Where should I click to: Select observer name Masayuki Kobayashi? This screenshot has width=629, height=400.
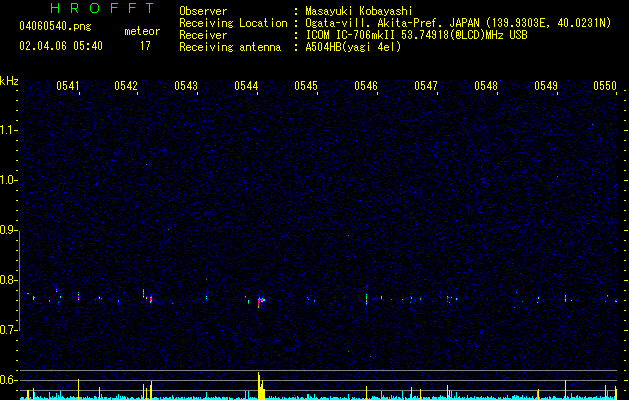[359, 11]
